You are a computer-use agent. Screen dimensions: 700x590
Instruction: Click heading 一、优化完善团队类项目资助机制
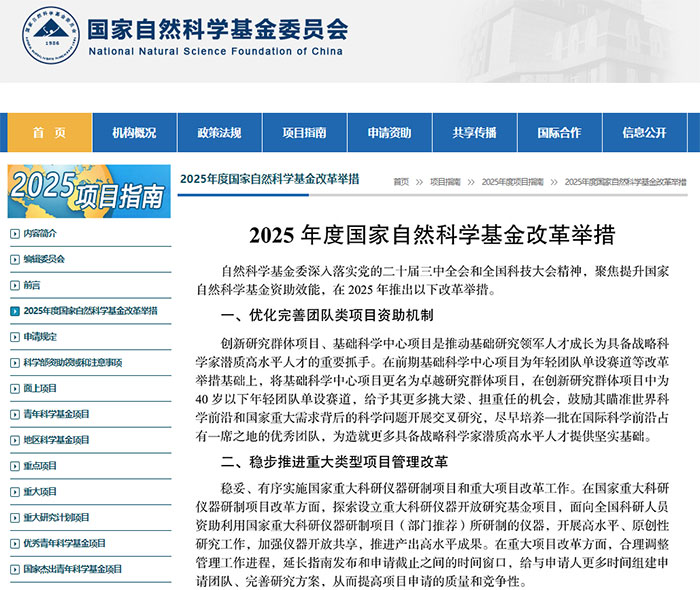[327, 316]
